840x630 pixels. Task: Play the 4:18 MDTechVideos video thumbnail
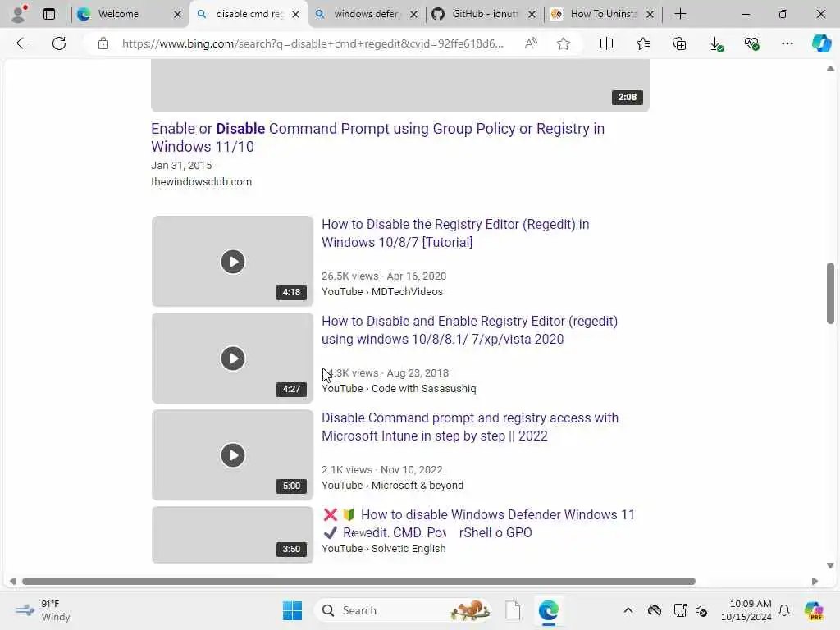232,262
